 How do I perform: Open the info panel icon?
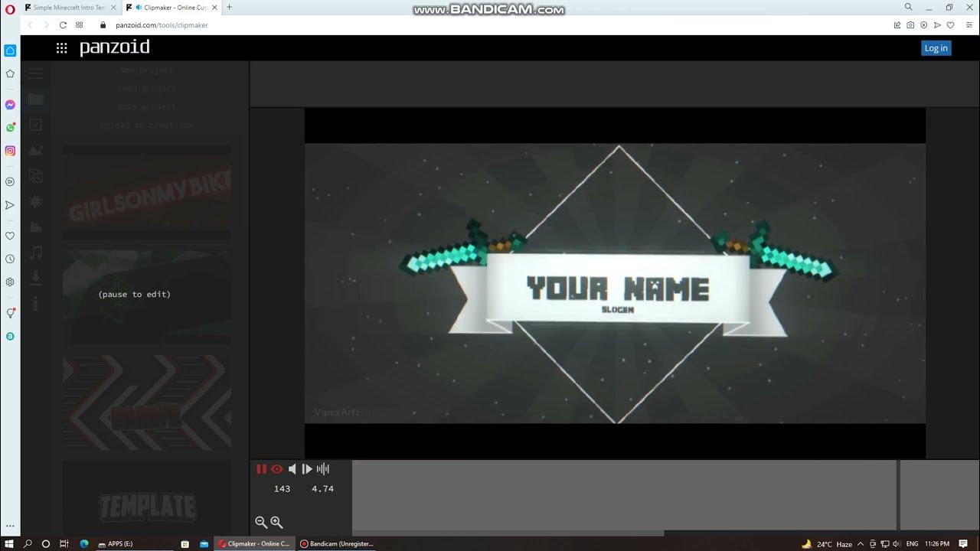35,304
